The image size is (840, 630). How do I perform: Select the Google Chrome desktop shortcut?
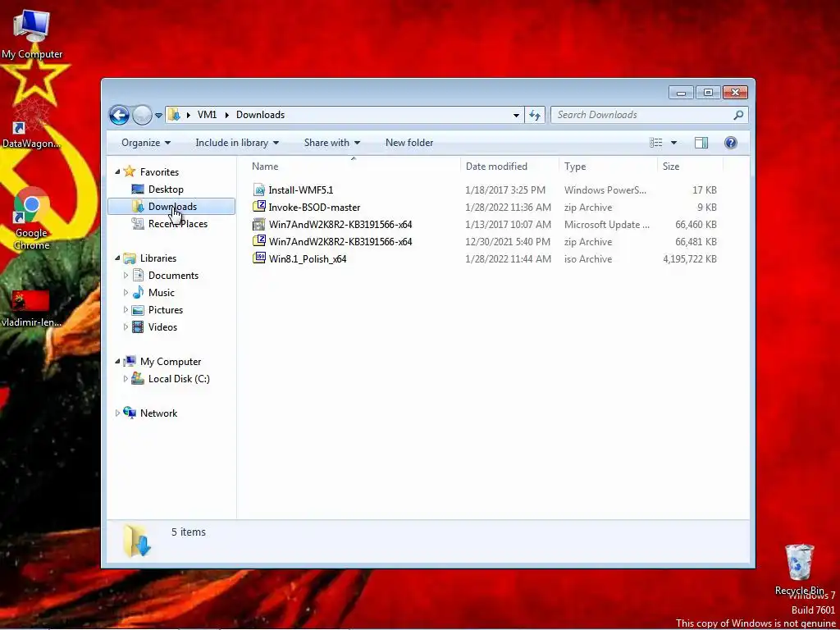point(32,220)
